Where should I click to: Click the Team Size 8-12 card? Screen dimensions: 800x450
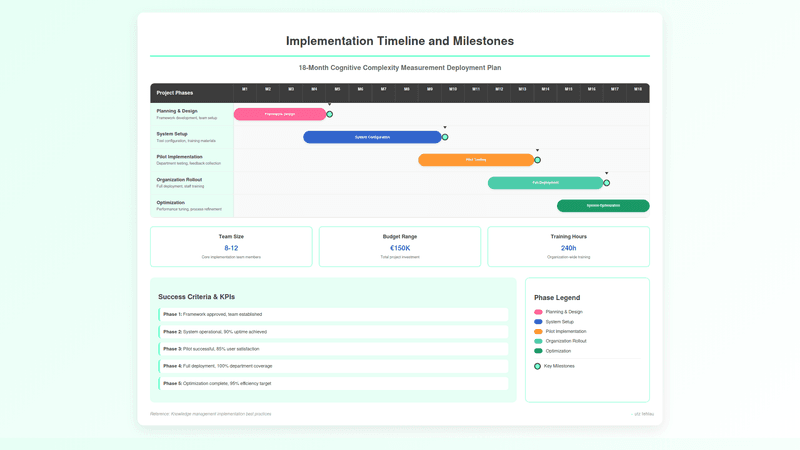tap(231, 246)
